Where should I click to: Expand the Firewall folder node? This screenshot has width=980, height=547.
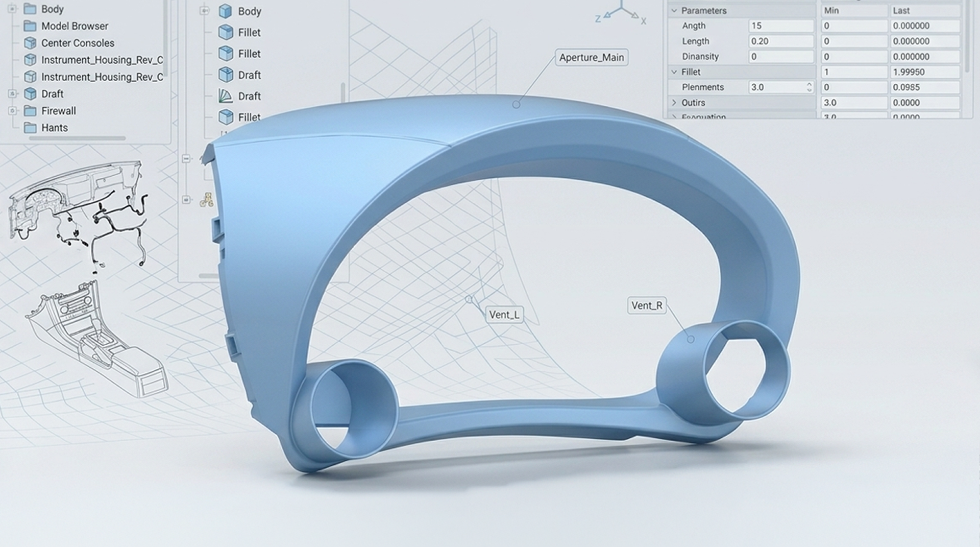point(12,110)
